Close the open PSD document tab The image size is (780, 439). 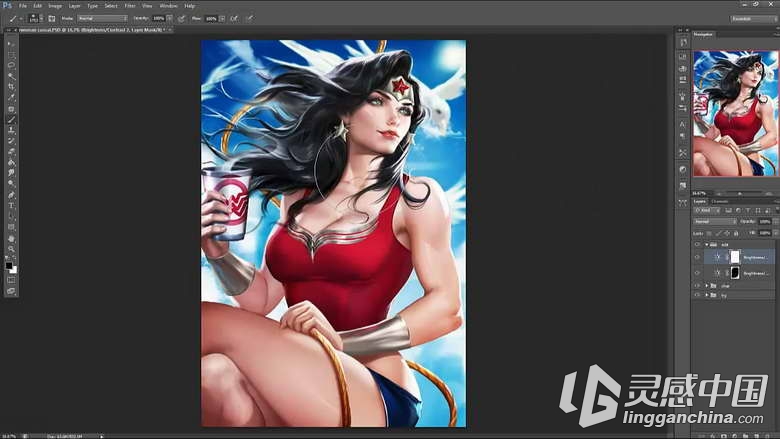170,30
